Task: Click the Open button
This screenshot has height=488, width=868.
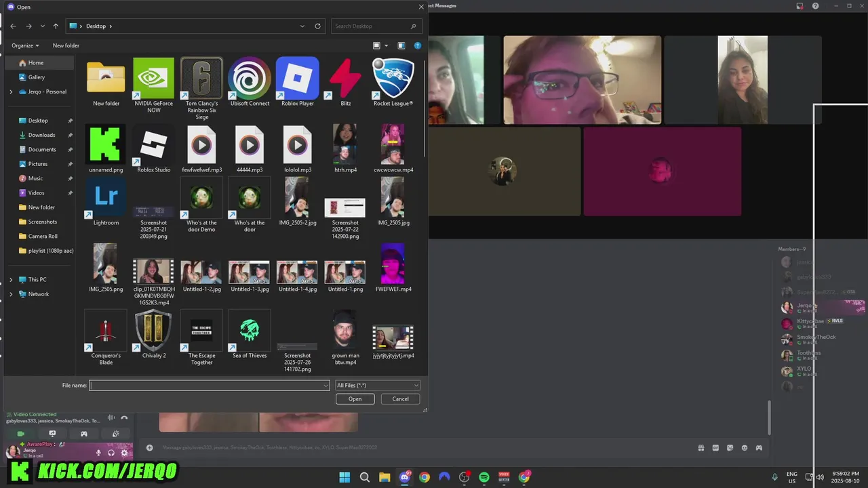Action: 355,399
